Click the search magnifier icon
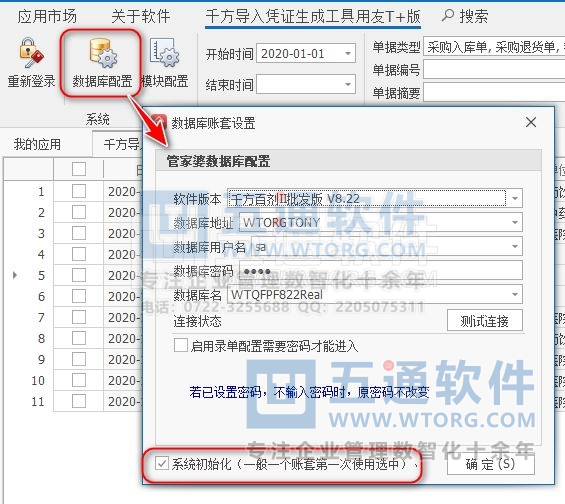The image size is (565, 504). (448, 15)
